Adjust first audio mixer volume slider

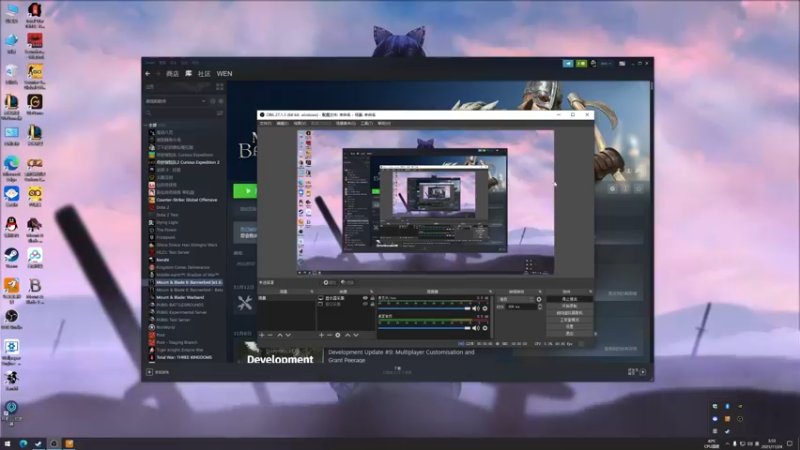pyautogui.click(x=424, y=309)
